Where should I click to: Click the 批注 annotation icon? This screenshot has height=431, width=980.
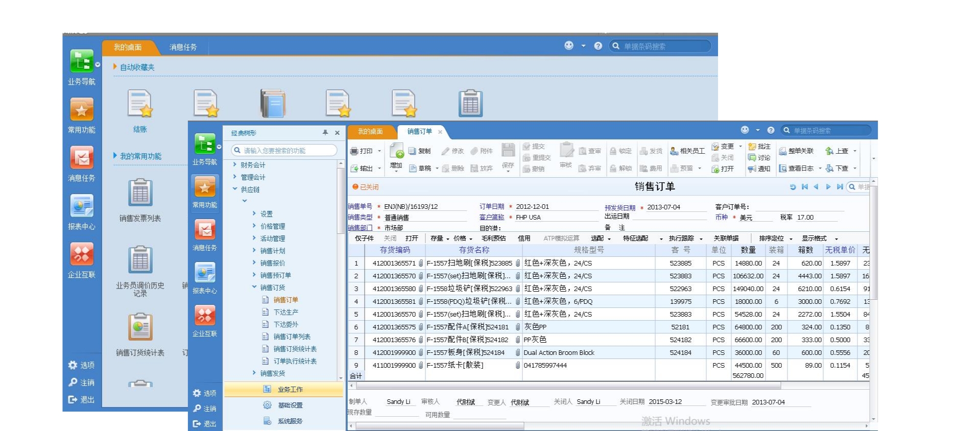pos(752,147)
